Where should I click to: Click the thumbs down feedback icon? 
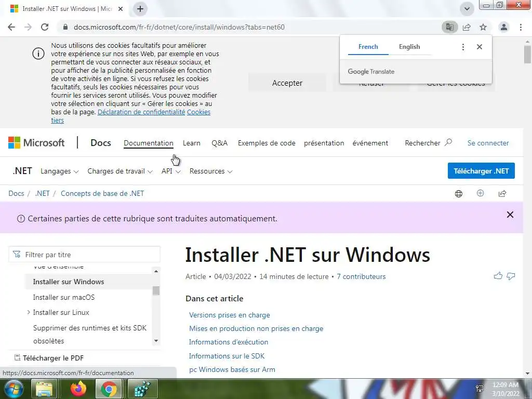coord(511,276)
